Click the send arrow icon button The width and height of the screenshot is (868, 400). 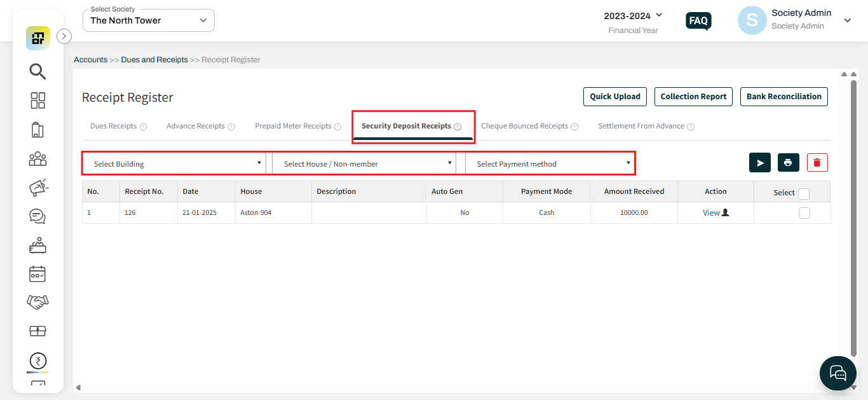[759, 163]
